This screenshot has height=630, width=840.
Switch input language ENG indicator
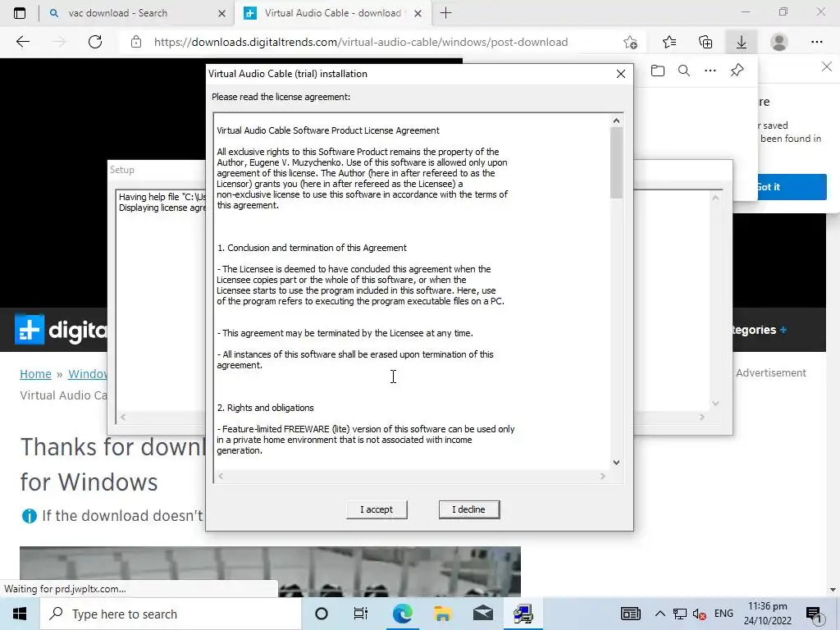click(x=724, y=614)
